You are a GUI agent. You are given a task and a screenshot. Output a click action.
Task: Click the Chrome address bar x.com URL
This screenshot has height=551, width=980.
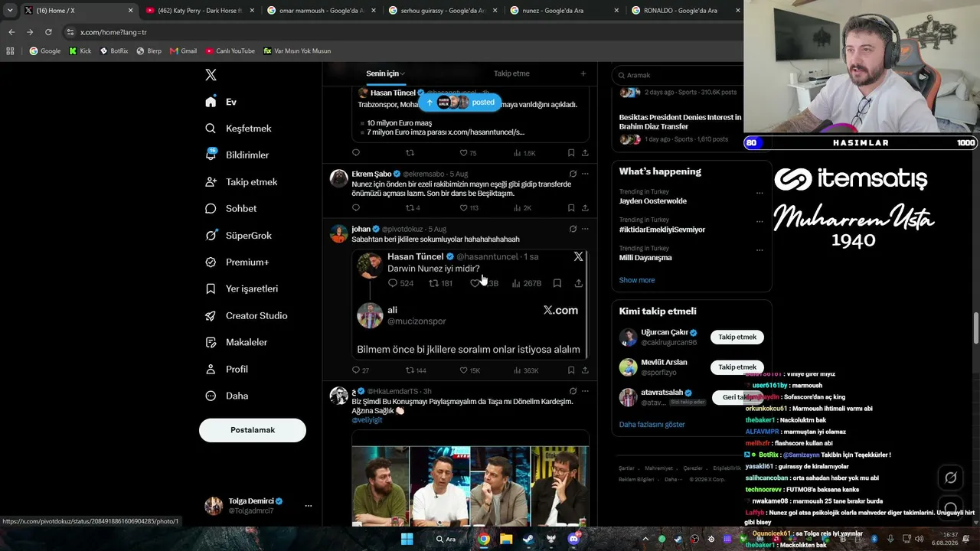[x=113, y=32]
